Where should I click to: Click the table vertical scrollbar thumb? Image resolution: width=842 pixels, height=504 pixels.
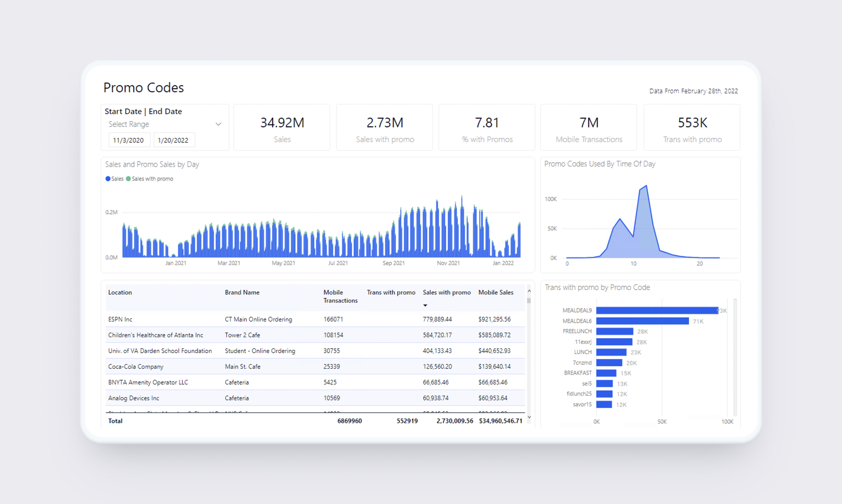click(529, 301)
